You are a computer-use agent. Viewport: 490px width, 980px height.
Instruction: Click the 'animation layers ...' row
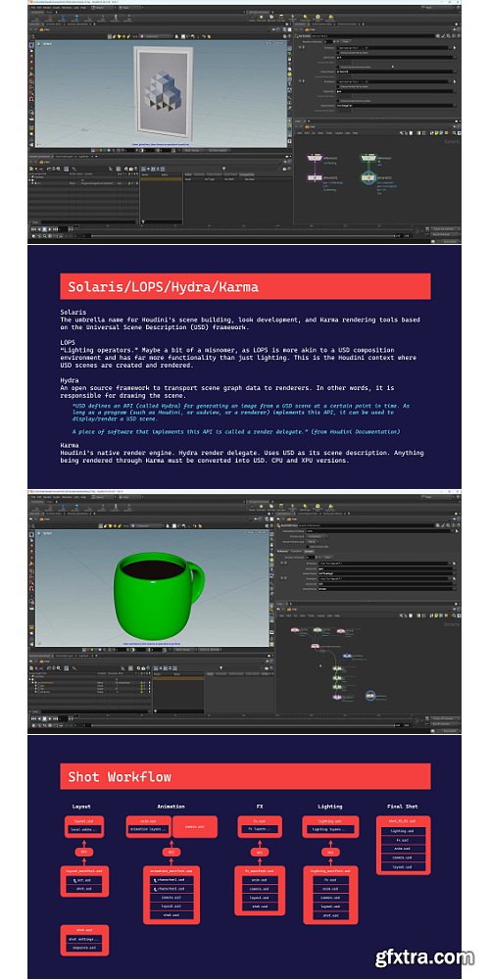(149, 830)
